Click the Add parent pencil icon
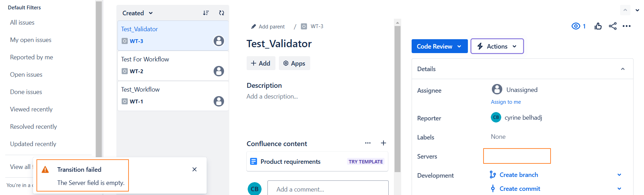This screenshot has width=644, height=195. pyautogui.click(x=254, y=26)
